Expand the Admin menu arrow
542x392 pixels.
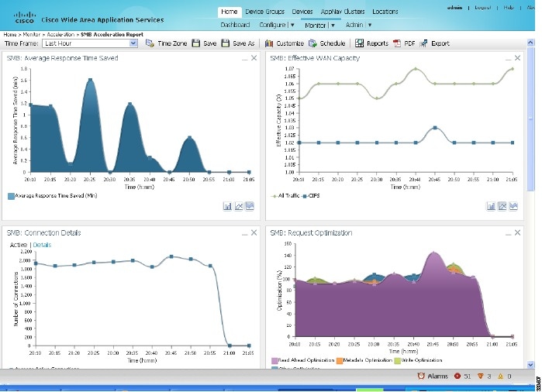coord(370,26)
